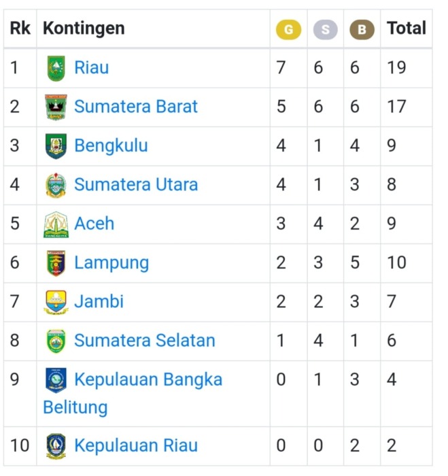448x476 pixels.
Task: Open the Lampung link
Action: 111,263
